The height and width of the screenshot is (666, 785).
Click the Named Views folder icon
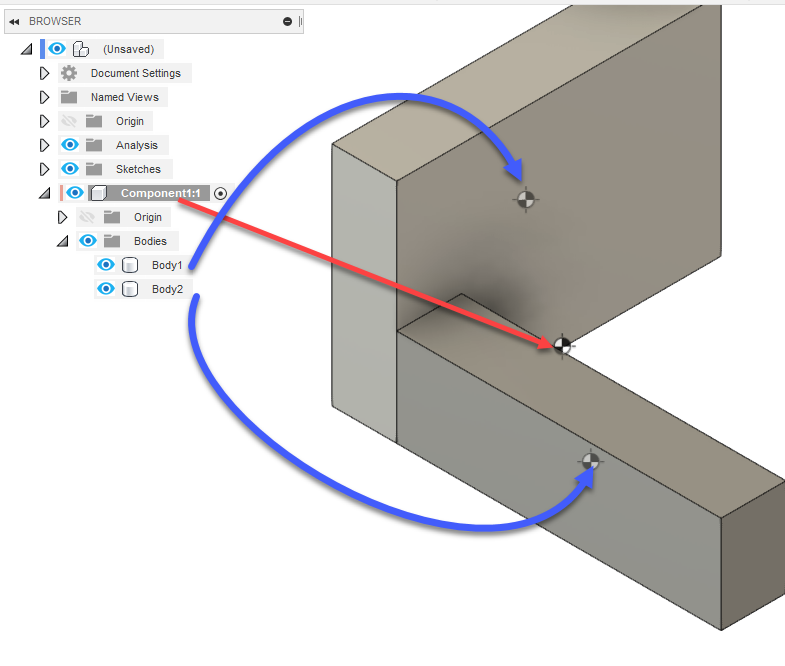pos(69,97)
